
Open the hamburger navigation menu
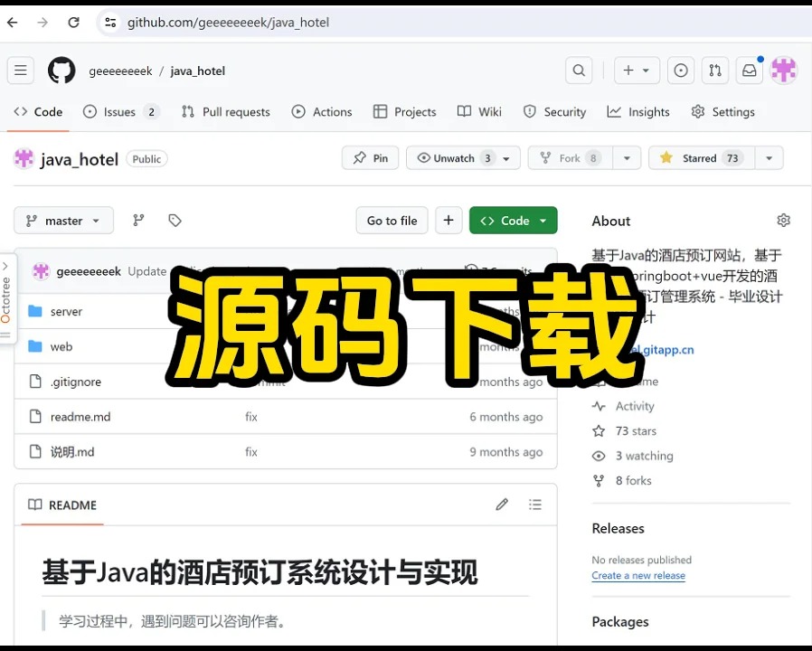21,71
